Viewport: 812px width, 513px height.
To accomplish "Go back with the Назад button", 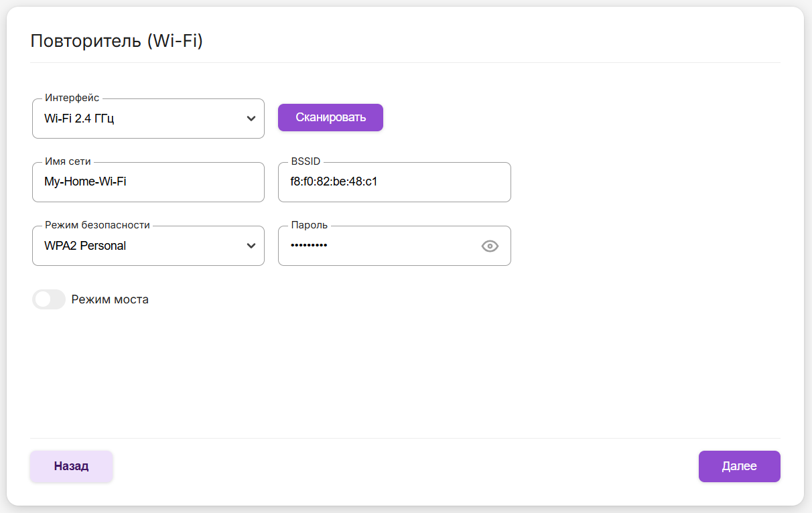I will (x=71, y=466).
